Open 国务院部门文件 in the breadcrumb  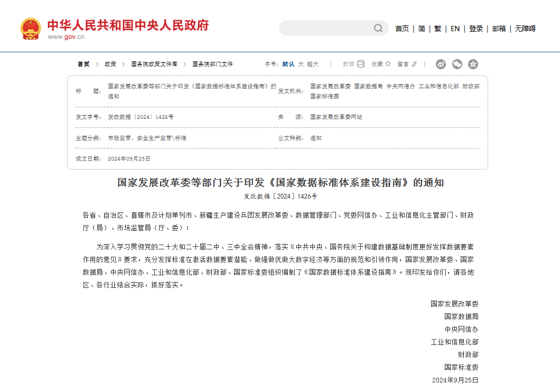[212, 64]
